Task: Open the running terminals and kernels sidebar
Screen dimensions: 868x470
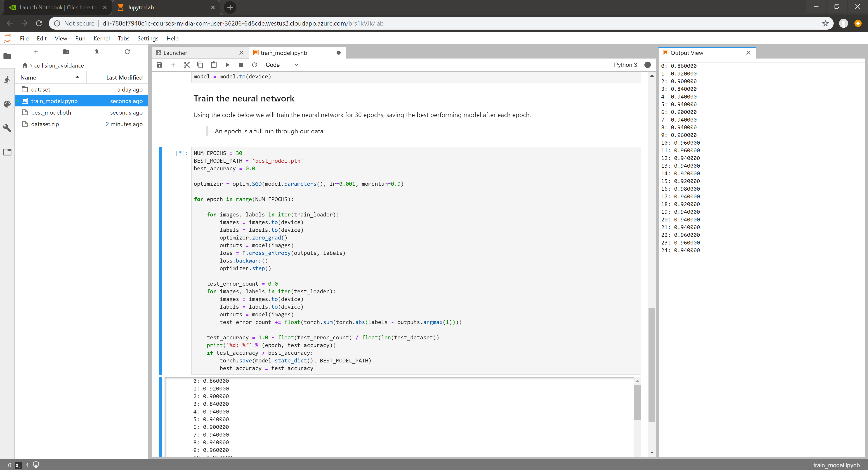Action: click(x=7, y=80)
